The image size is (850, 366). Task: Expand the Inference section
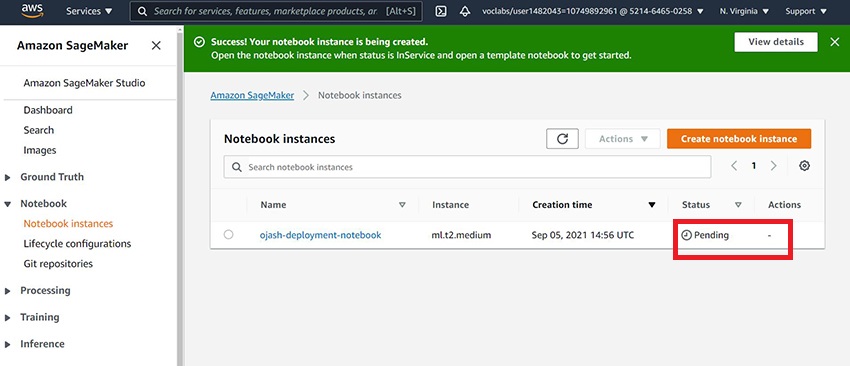coord(8,344)
